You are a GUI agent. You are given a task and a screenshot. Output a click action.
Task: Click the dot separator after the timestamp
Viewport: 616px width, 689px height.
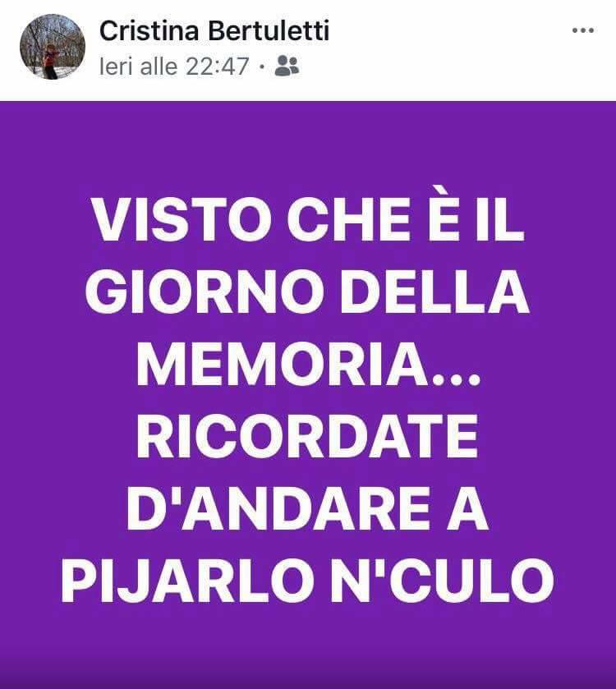(262, 67)
